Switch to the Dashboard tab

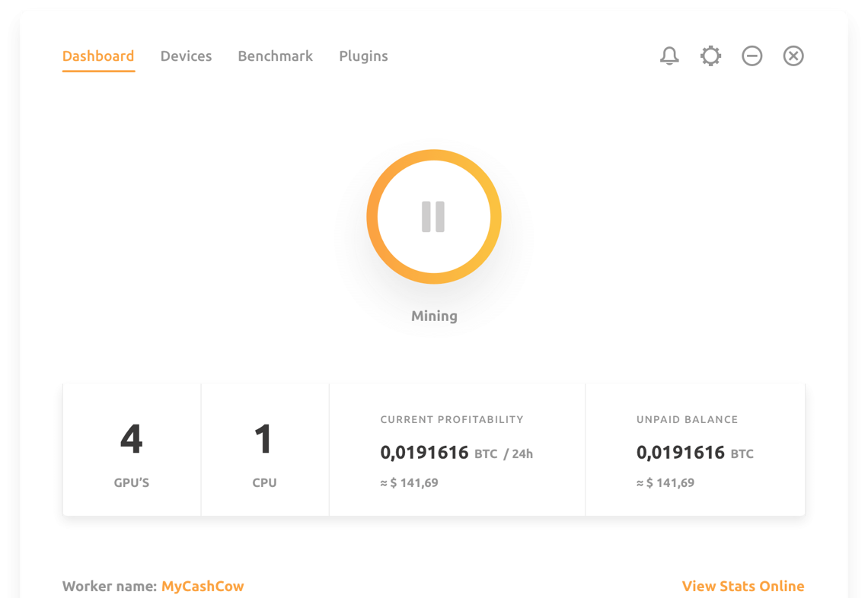(98, 56)
